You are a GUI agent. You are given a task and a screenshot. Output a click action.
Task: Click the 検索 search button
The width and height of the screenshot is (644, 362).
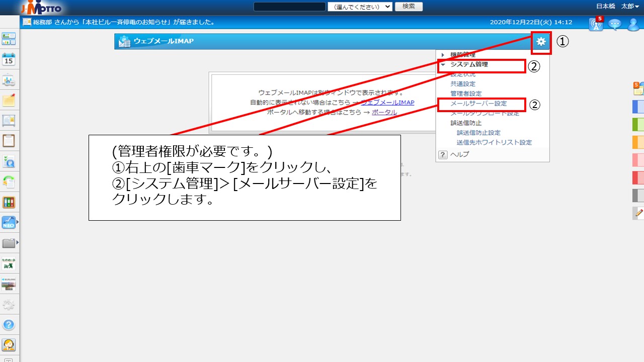click(x=409, y=7)
